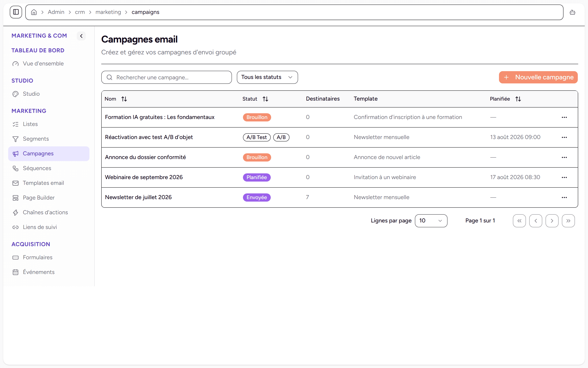Toggle the sidebar panel icon

pyautogui.click(x=16, y=12)
